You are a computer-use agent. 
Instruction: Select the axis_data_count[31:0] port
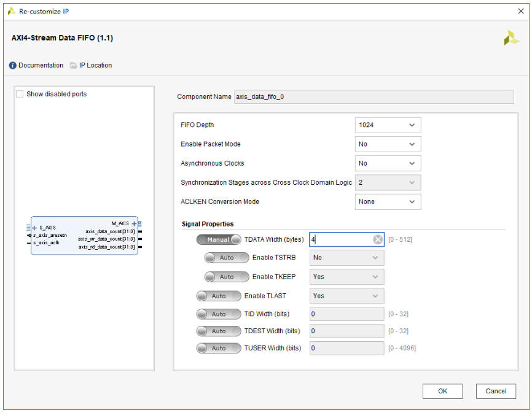[110, 231]
